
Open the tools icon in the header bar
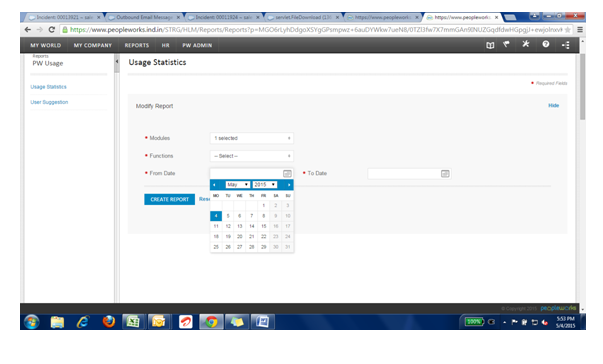tap(526, 44)
